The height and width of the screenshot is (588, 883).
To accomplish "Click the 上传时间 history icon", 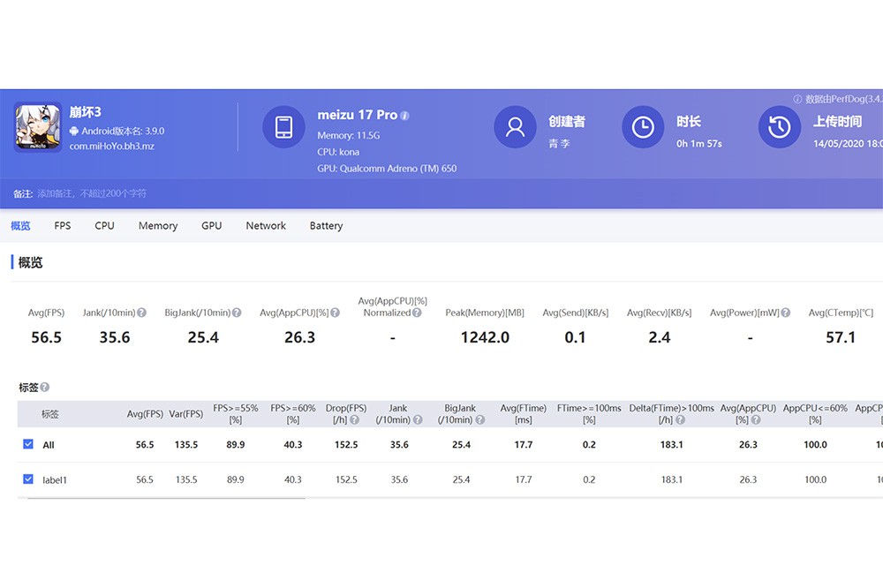I will click(780, 127).
